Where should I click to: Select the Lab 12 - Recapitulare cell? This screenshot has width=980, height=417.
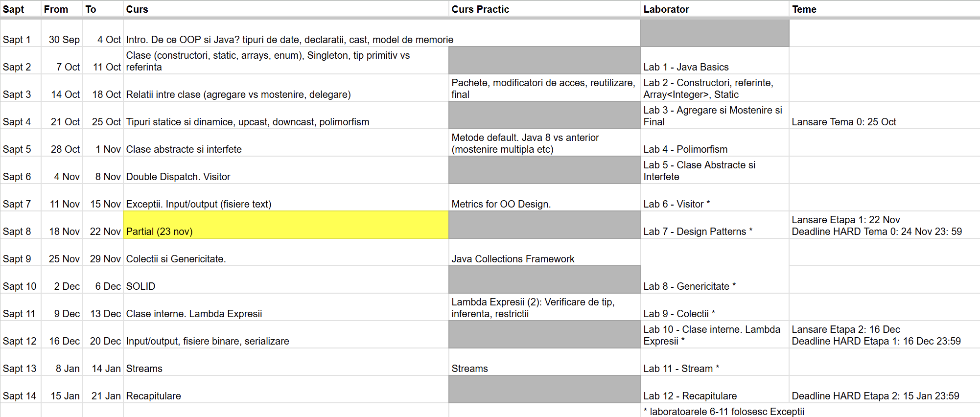pyautogui.click(x=715, y=390)
